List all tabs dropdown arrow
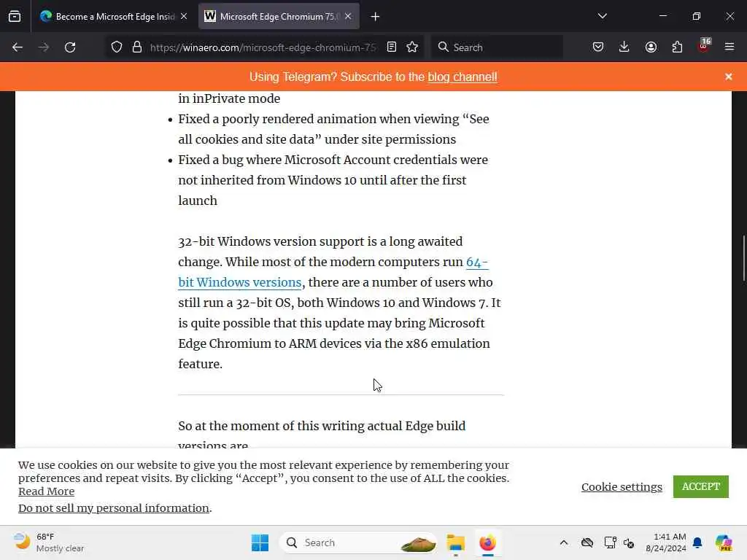The image size is (747, 560). click(602, 16)
